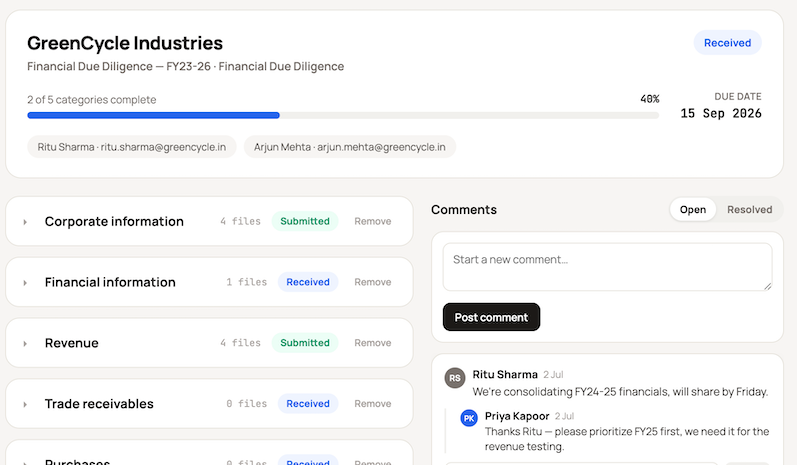Viewport: 797px width, 465px height.
Task: Click the '15 Sep 2026' due date
Action: 721,113
